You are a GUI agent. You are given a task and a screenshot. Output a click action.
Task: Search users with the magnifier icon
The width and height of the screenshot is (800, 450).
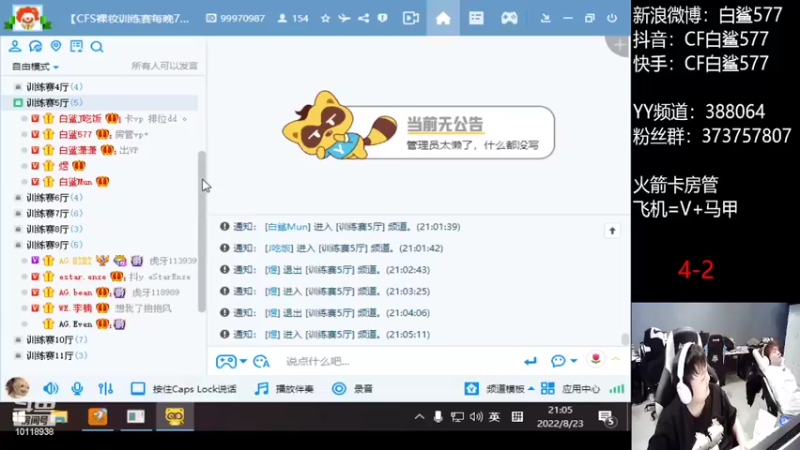[x=96, y=47]
